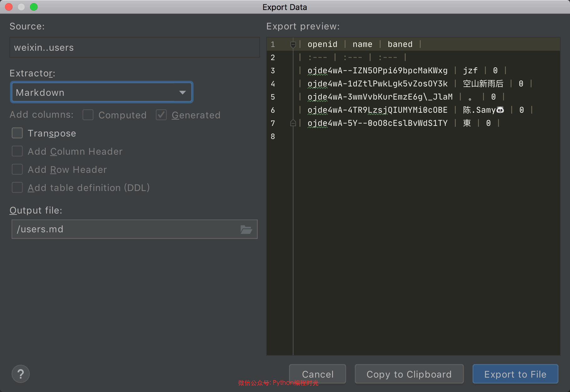Toggle the Computed columns checkbox
This screenshot has height=392, width=570.
tap(88, 115)
